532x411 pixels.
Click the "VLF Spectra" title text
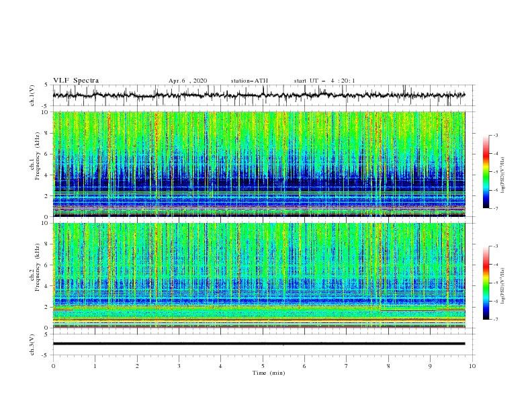[x=76, y=81]
